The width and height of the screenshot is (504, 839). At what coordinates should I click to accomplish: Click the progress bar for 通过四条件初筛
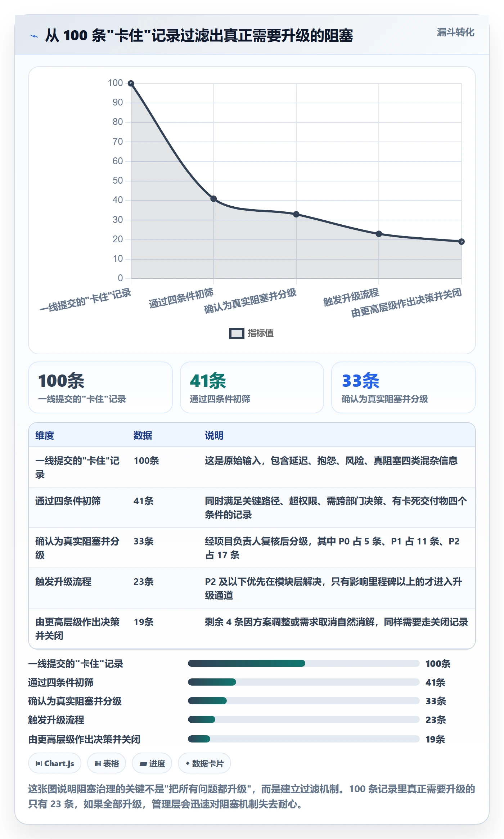click(x=303, y=682)
